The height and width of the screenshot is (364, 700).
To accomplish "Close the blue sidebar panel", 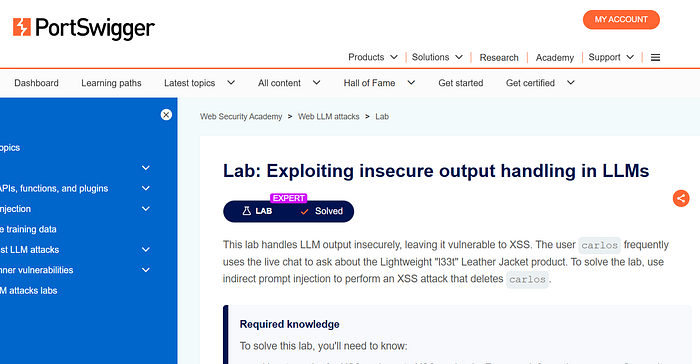I will (166, 115).
